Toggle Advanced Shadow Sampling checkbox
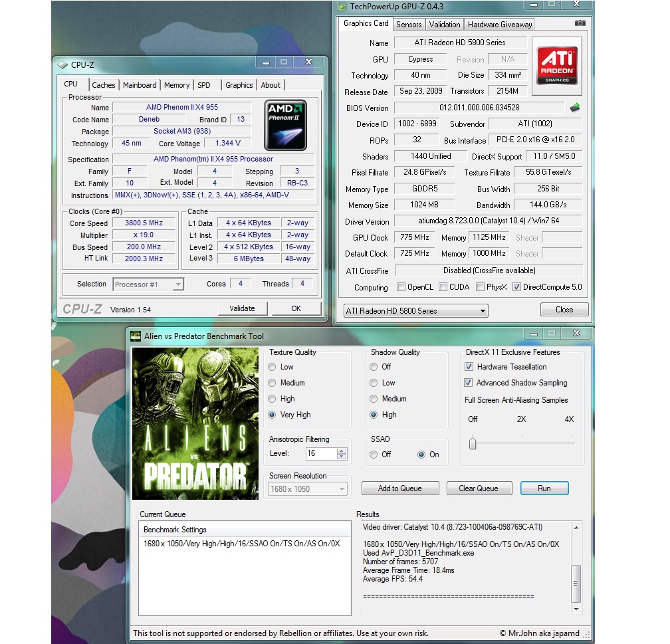670x644 pixels. tap(469, 382)
